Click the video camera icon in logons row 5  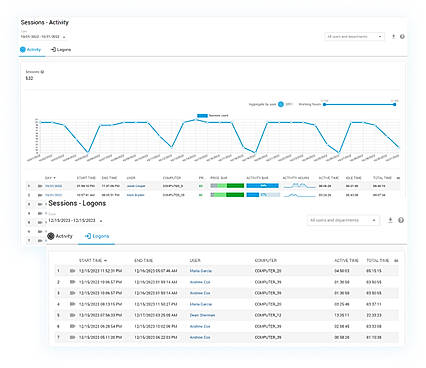(x=72, y=315)
